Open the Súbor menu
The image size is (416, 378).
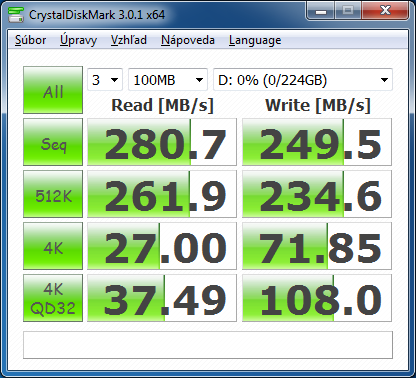(30, 40)
